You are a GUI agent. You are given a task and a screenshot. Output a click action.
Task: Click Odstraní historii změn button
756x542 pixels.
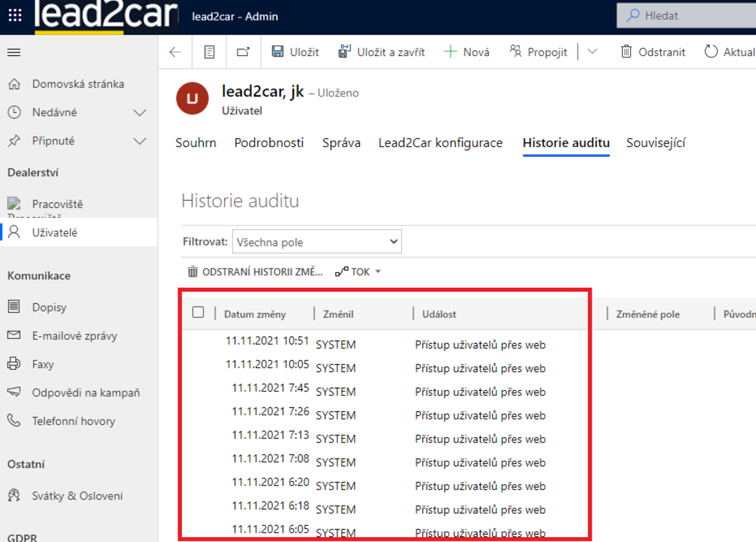tap(255, 272)
